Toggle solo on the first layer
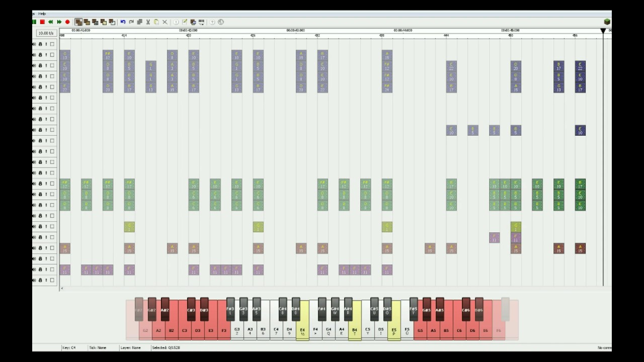 point(46,44)
